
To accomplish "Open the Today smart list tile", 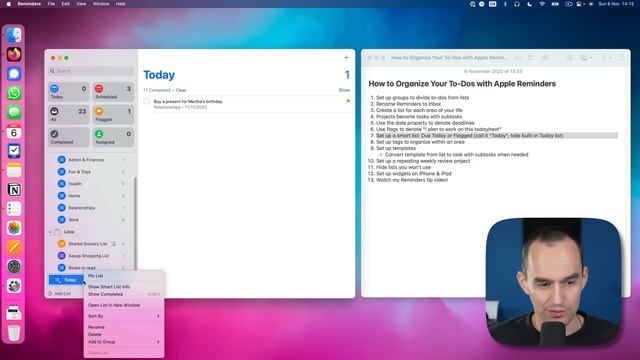I will (x=68, y=92).
